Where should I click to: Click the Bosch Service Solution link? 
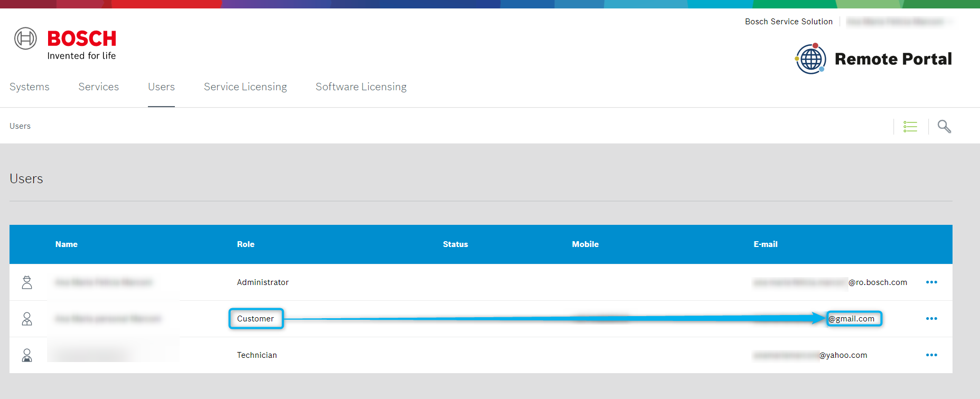[x=789, y=22]
